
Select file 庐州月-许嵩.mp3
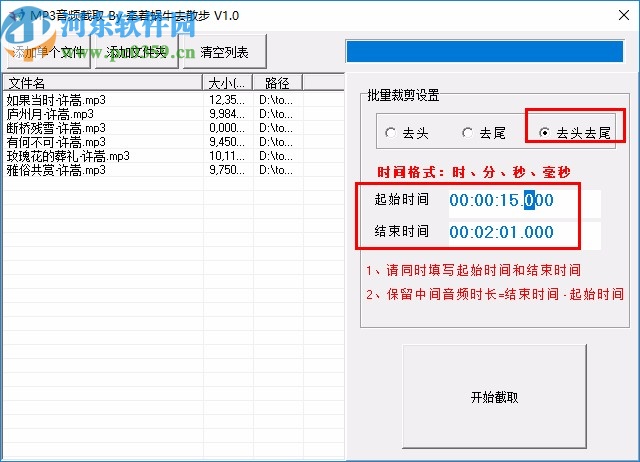[x=50, y=114]
